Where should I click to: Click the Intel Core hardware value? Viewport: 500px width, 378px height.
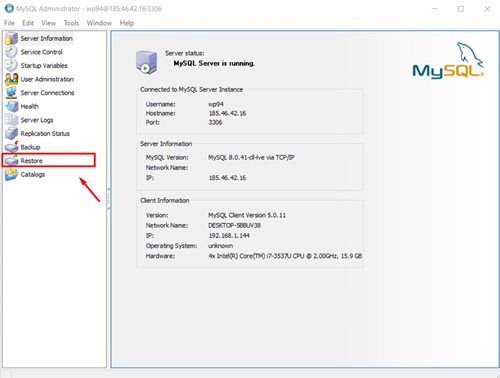[x=285, y=256]
